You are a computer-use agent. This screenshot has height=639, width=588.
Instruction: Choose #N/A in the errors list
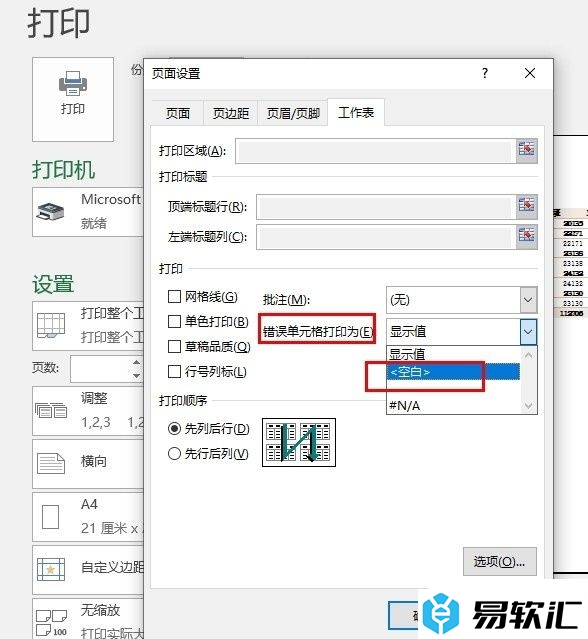(x=453, y=405)
